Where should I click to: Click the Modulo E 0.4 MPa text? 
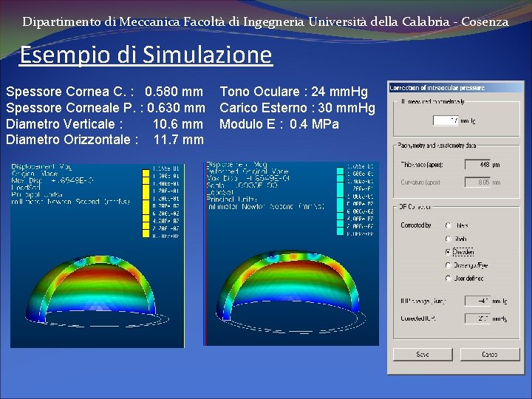(x=279, y=124)
